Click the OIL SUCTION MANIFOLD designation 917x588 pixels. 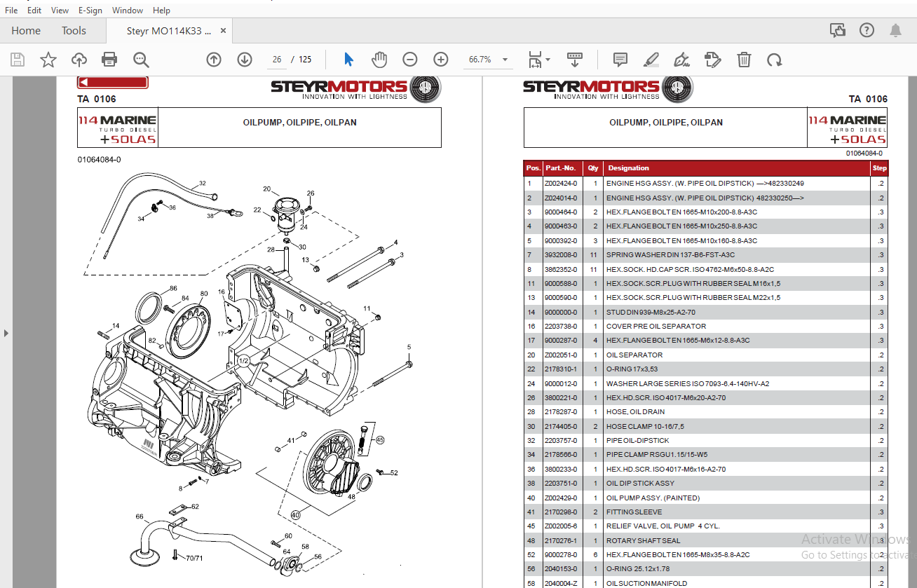click(647, 584)
